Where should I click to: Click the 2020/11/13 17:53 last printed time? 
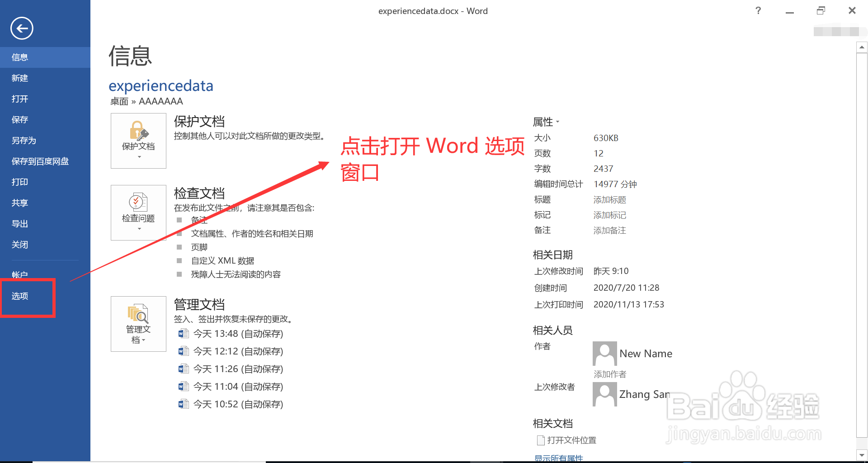click(x=629, y=305)
